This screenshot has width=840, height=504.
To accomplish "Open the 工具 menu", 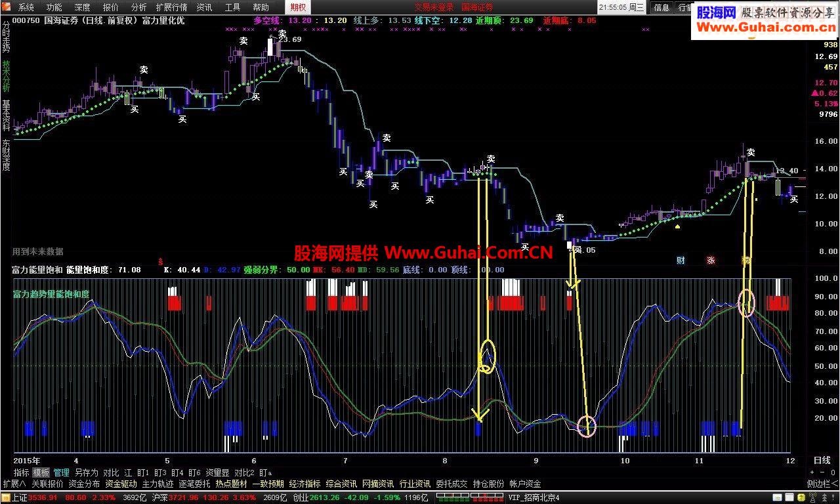I will [232, 7].
